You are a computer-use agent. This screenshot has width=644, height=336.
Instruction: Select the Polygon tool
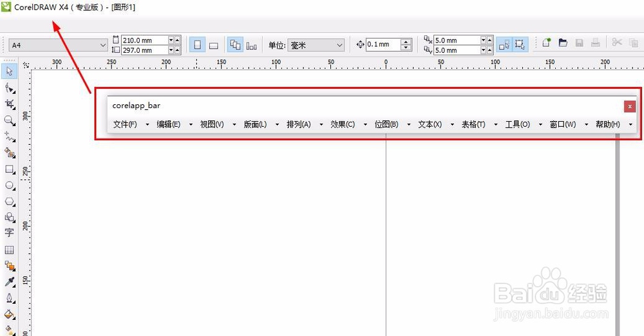click(9, 201)
